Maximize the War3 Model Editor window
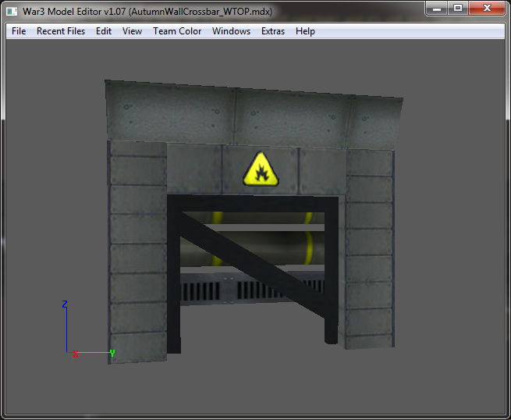 point(458,8)
